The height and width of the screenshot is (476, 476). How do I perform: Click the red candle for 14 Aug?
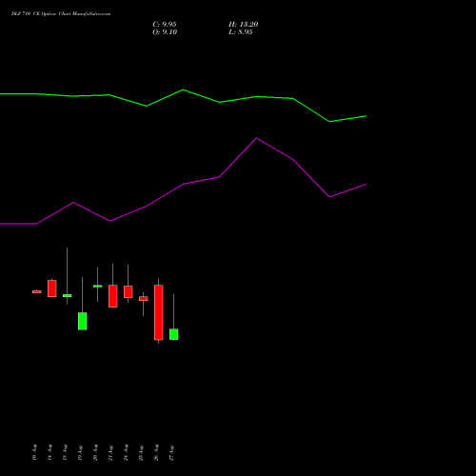pos(52,288)
